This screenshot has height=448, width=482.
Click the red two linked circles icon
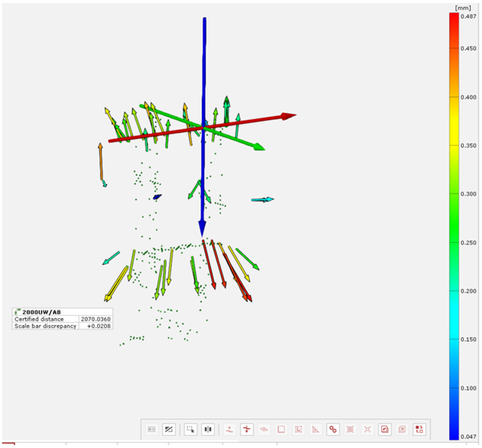[x=333, y=430]
